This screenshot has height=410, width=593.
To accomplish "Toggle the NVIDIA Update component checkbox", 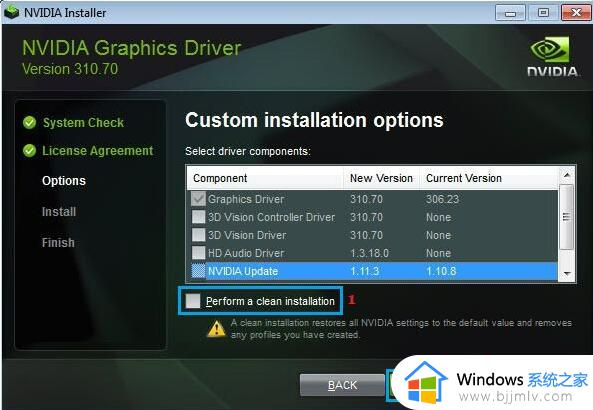I will pyautogui.click(x=199, y=271).
